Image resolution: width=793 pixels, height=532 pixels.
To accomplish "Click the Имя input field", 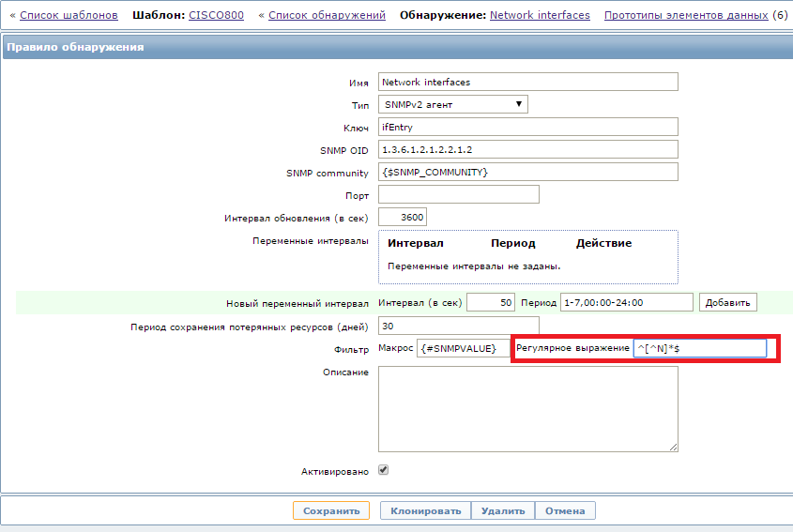I will 527,83.
